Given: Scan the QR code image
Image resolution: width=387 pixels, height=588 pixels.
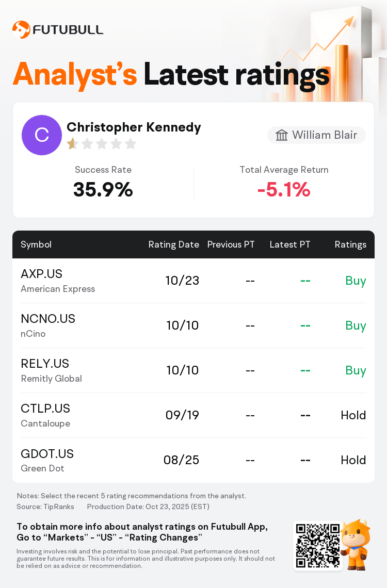Looking at the screenshot, I should [318, 546].
